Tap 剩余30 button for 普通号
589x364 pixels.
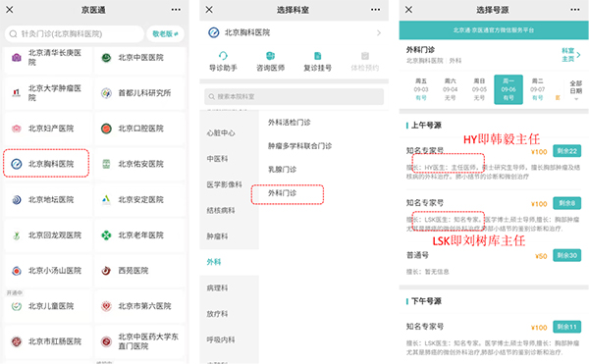[566, 255]
